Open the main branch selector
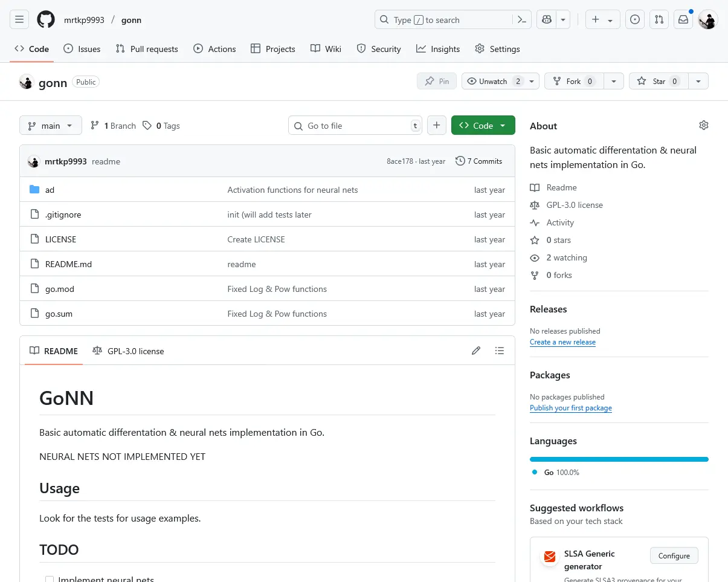Viewport: 728px width, 582px height. [x=51, y=126]
